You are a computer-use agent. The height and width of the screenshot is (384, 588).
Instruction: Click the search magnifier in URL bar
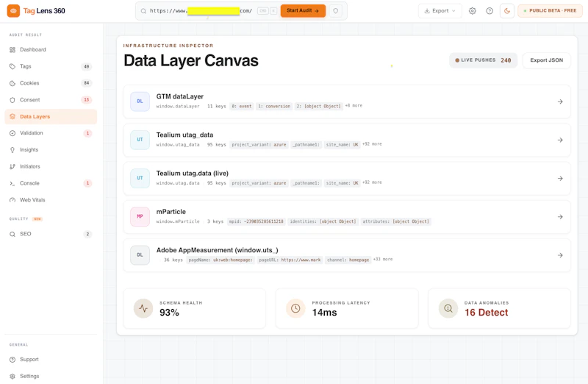click(x=143, y=11)
